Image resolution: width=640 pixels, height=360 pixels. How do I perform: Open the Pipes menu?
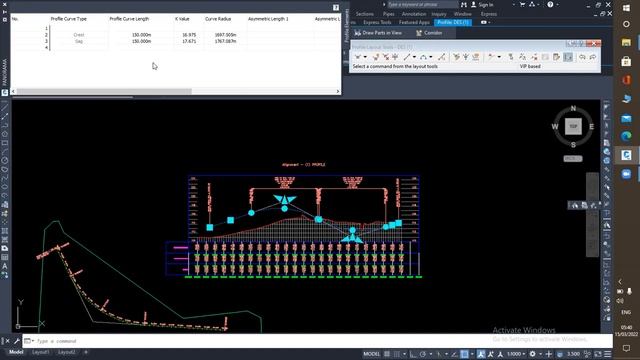[x=388, y=14]
